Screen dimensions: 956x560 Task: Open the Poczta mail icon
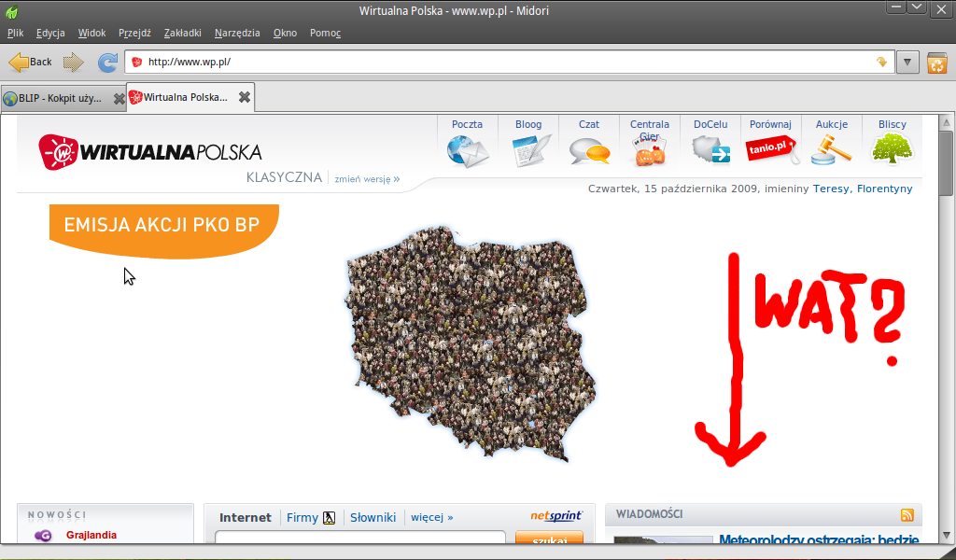pos(467,149)
